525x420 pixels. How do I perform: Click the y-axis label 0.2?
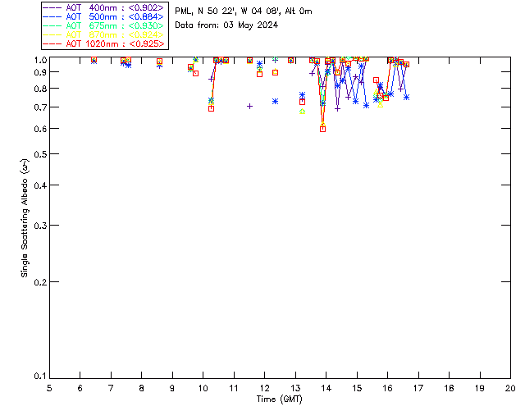[x=40, y=282]
